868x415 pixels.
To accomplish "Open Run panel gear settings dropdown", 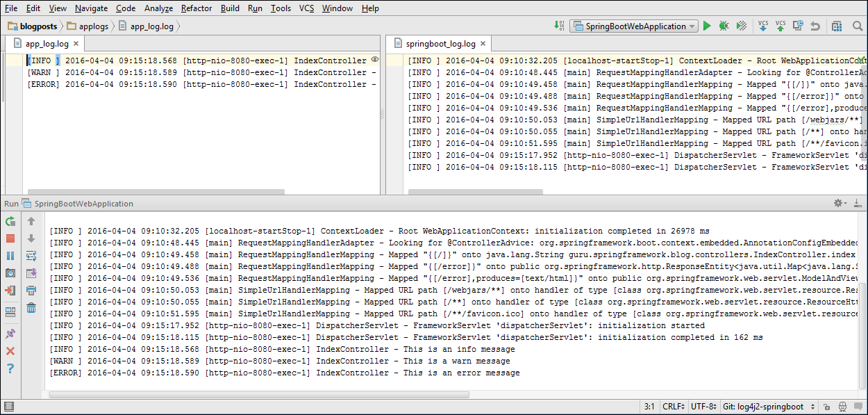I will tap(840, 203).
